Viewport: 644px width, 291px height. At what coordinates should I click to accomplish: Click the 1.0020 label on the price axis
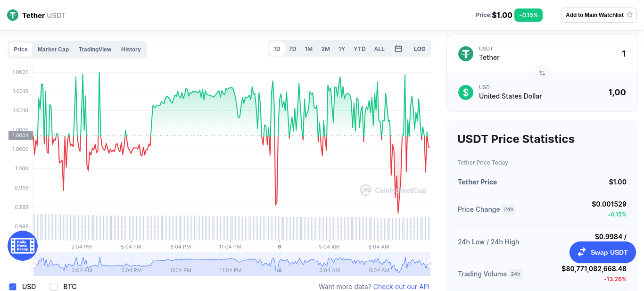pyautogui.click(x=20, y=72)
